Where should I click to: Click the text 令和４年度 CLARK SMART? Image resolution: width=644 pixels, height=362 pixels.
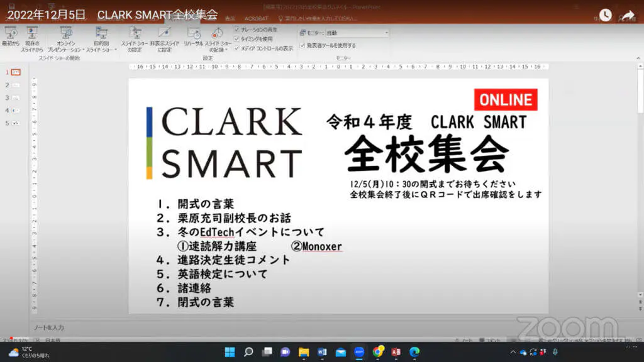426,122
